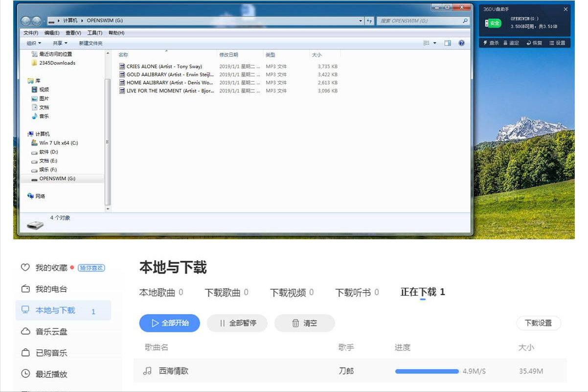
Task: Click the Explorer help question mark icon
Action: point(462,43)
